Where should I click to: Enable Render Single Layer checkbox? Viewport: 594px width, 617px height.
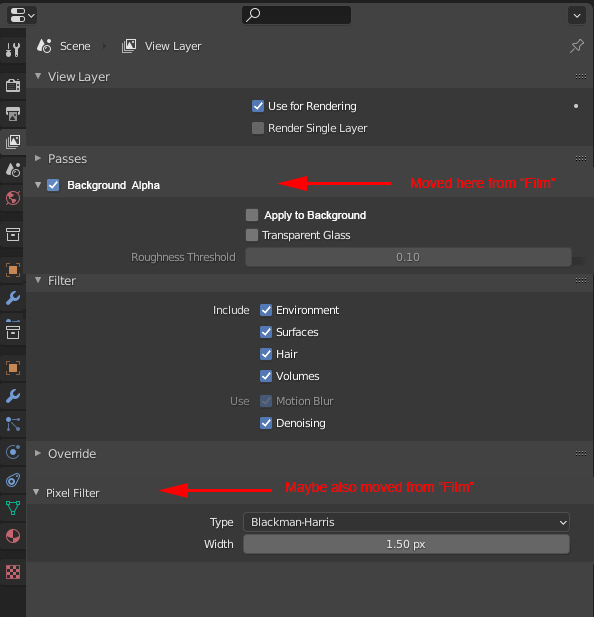[x=258, y=128]
